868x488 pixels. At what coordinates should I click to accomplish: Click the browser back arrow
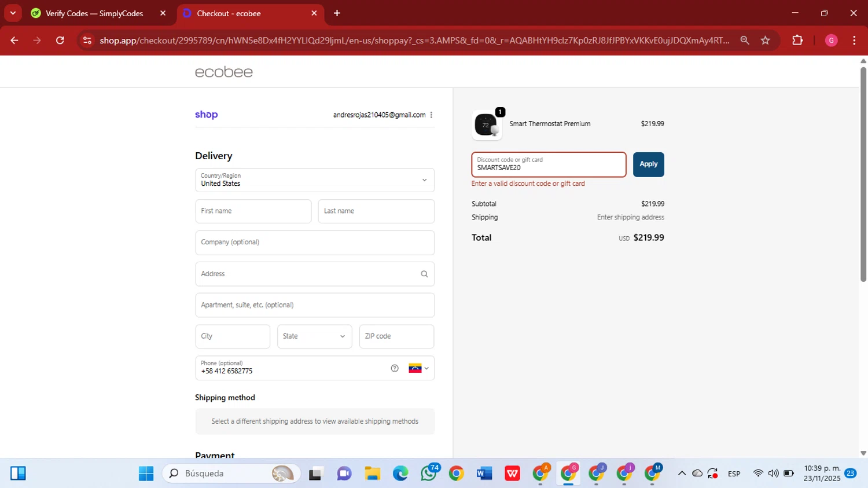point(14,41)
